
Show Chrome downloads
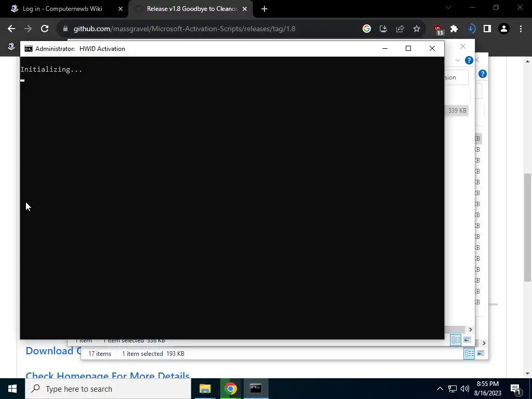[x=471, y=29]
